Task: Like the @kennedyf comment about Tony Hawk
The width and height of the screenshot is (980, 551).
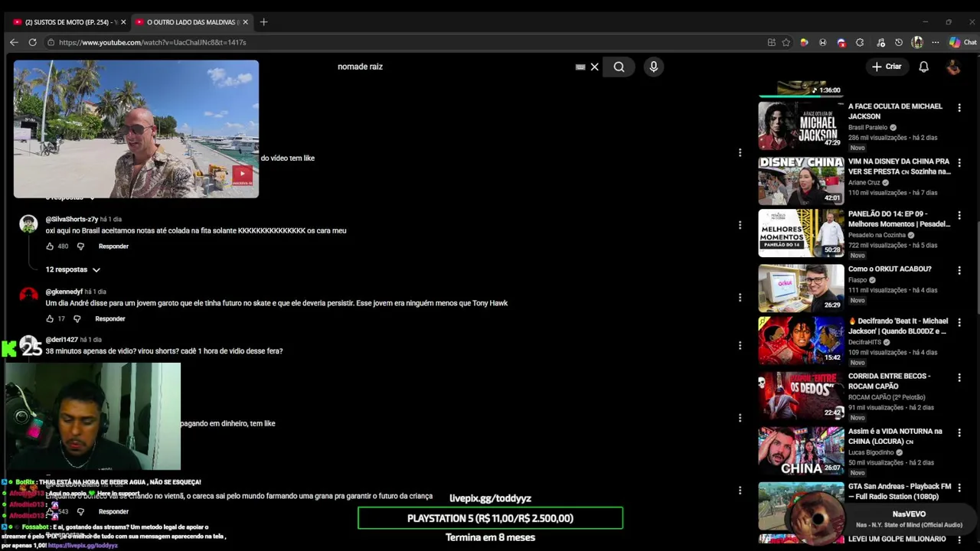Action: click(x=50, y=318)
